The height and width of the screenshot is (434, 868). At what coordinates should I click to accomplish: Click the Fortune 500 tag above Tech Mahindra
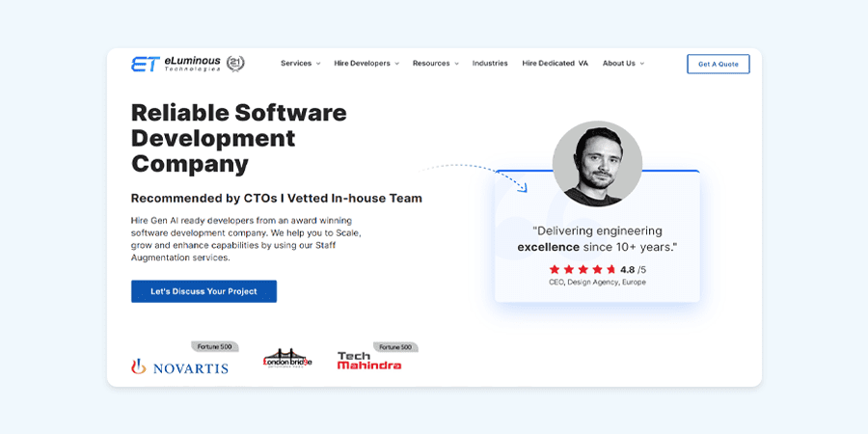(395, 347)
